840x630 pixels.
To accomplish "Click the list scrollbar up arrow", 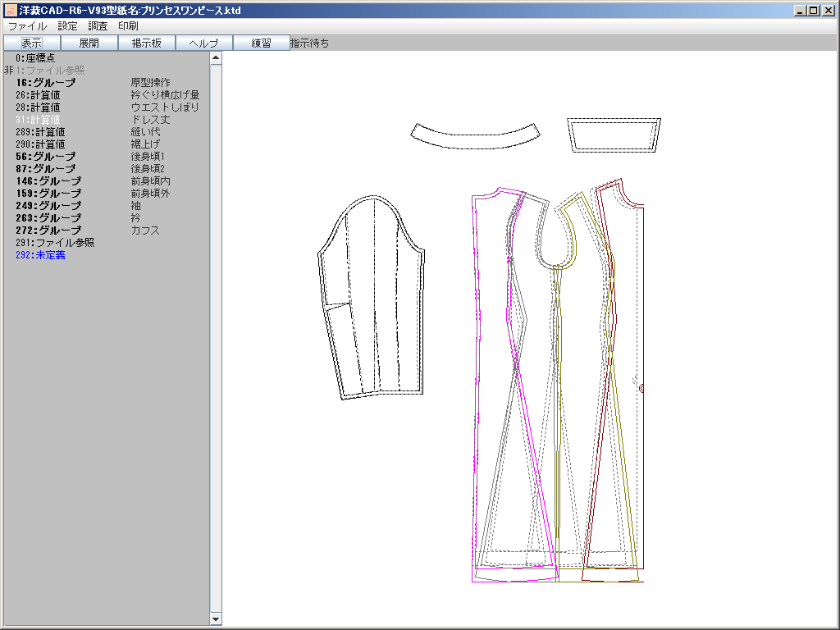I will click(216, 58).
